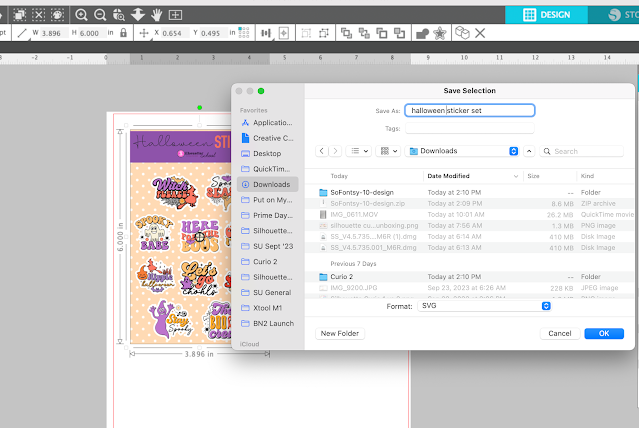Select SU Sept '23 sidebar folder
Viewport: 639px width, 428px height.
pos(267,246)
